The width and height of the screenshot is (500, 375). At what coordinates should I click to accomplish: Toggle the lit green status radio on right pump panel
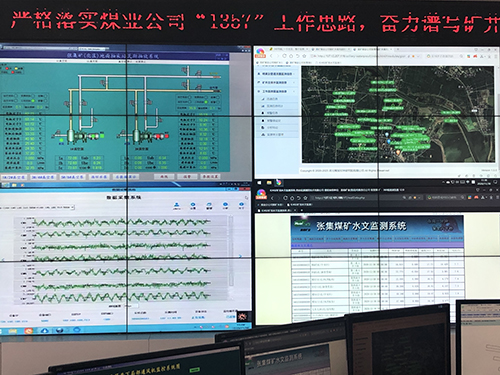pyautogui.click(x=207, y=102)
